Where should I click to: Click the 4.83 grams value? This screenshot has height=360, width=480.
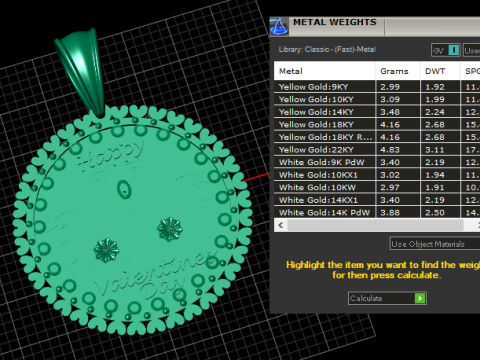390,150
